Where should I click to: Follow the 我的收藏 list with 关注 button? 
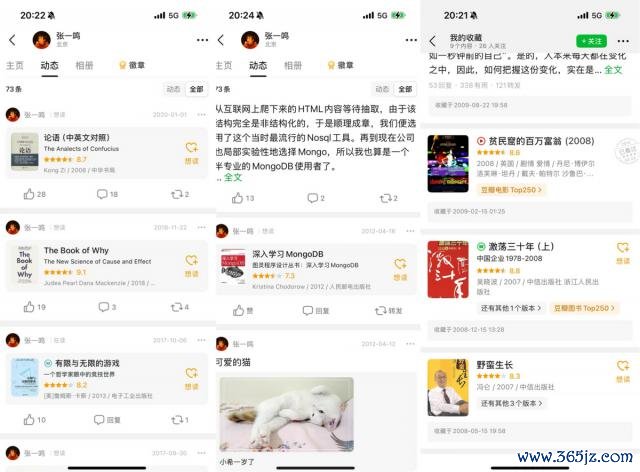coord(591,41)
